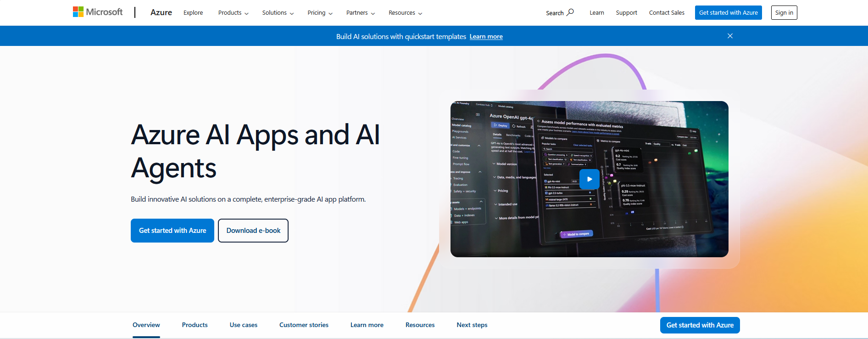Image resolution: width=868 pixels, height=339 pixels.
Task: Select the Customer stories tab
Action: coord(304,325)
